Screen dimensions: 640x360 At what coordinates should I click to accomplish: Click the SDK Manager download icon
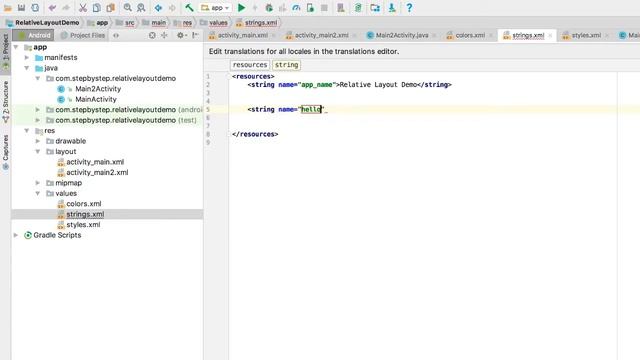392,7
